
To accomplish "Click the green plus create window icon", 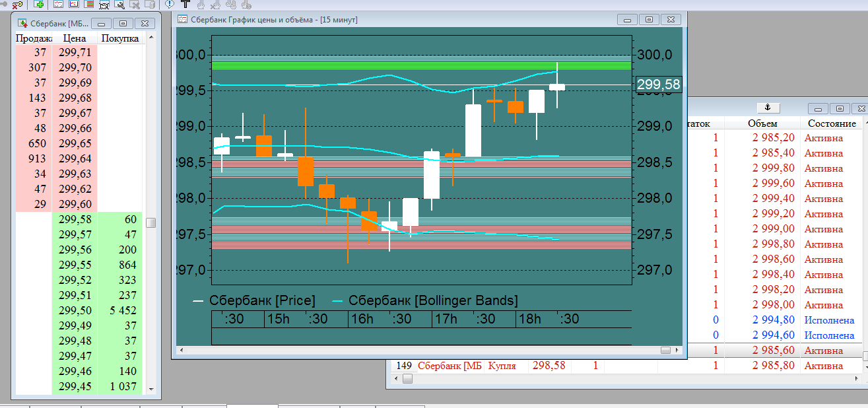I will (39, 4).
